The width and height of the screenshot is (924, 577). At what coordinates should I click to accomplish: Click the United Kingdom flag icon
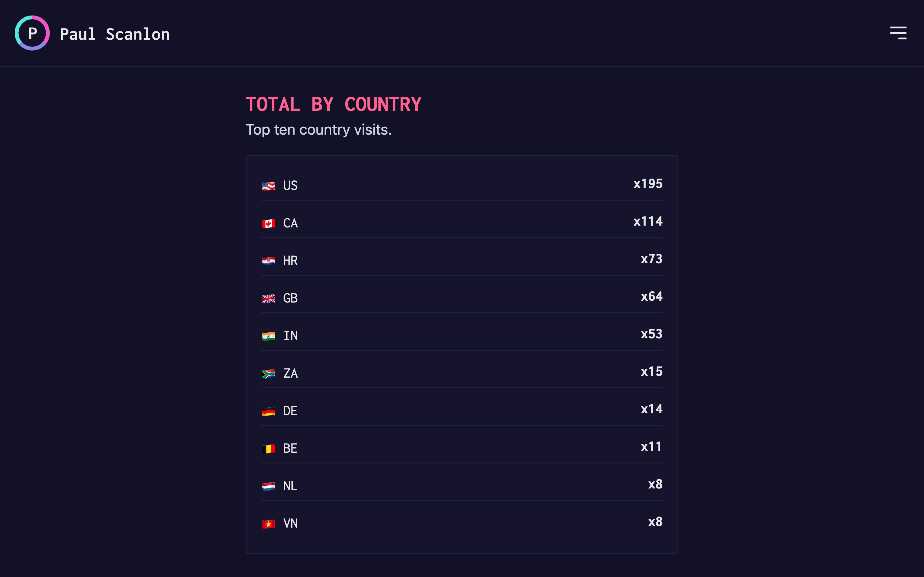click(268, 299)
